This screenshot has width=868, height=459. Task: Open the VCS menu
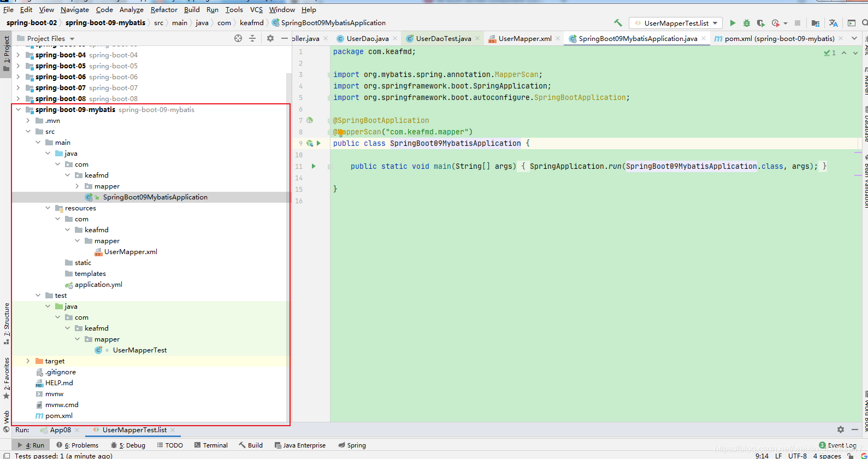(x=256, y=9)
